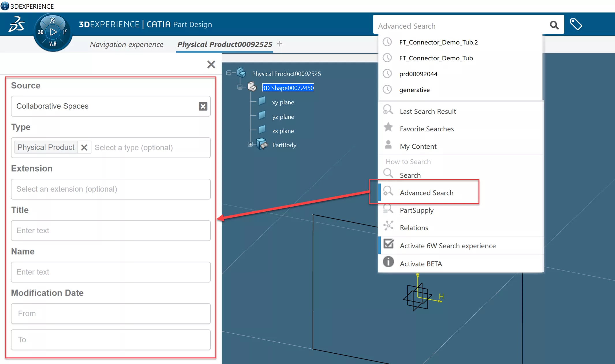Click the 3D Shape00072450 node icon
615x364 pixels.
tap(252, 87)
